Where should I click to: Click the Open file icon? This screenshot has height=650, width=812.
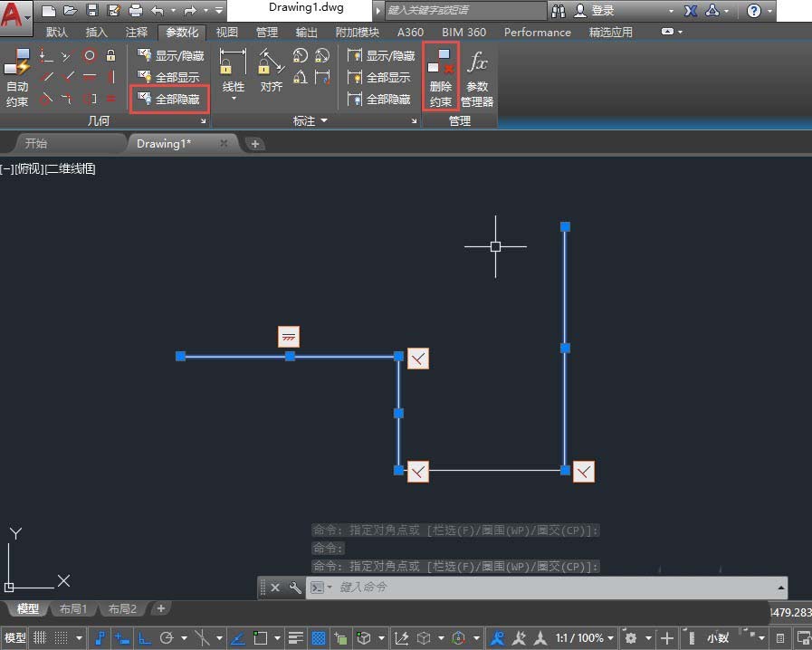(x=70, y=10)
